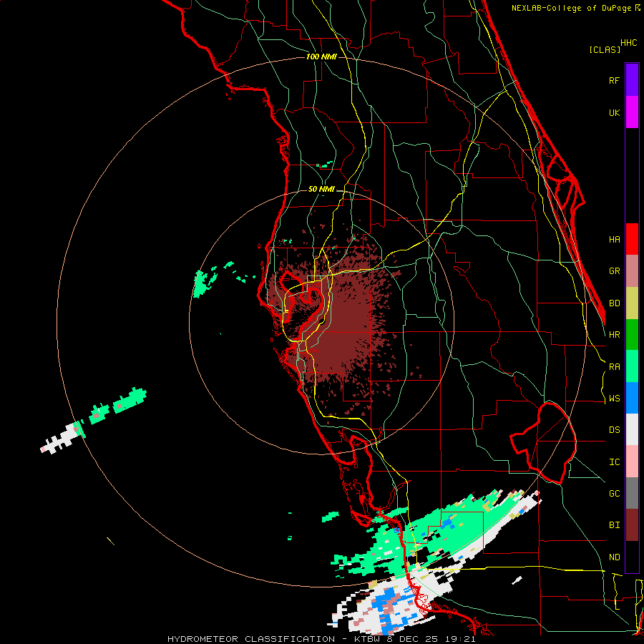Click the HR legend label
The height and width of the screenshot is (644, 644).
(614, 335)
